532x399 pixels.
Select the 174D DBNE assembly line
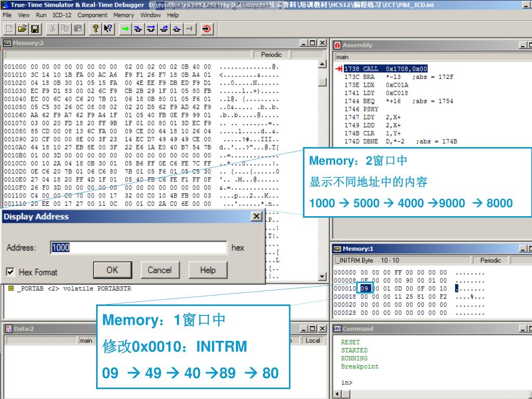click(x=401, y=141)
